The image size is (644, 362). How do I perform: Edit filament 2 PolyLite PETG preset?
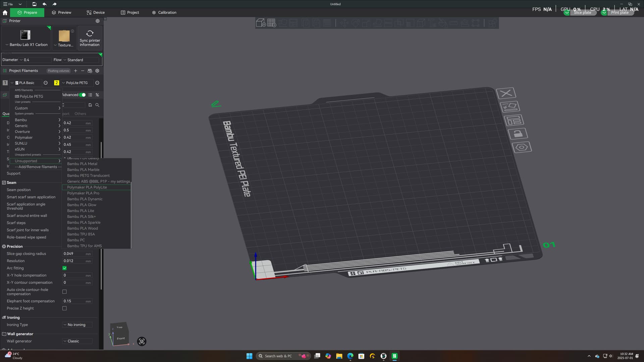pyautogui.click(x=97, y=83)
